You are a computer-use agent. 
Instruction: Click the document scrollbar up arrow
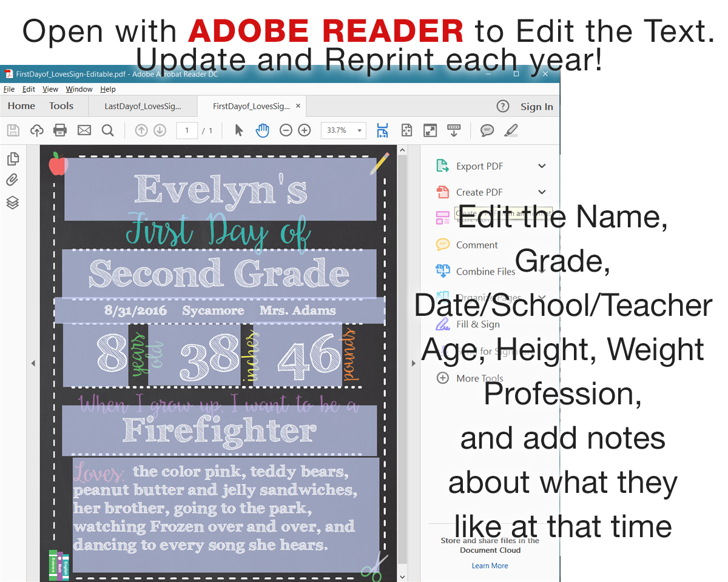tap(402, 150)
